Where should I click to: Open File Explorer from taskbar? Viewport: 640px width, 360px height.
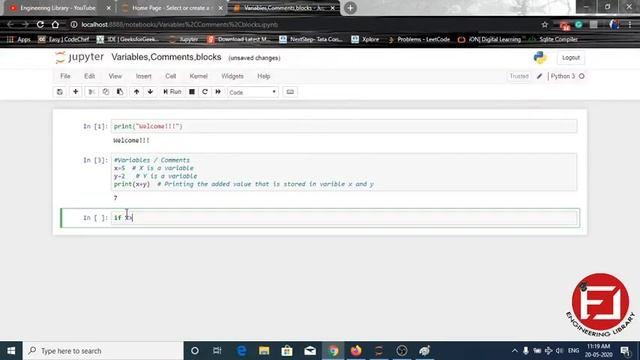pos(264,351)
